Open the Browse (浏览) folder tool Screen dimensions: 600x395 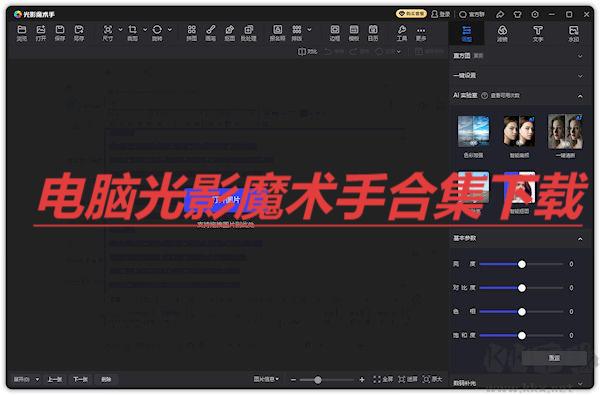(x=22, y=33)
